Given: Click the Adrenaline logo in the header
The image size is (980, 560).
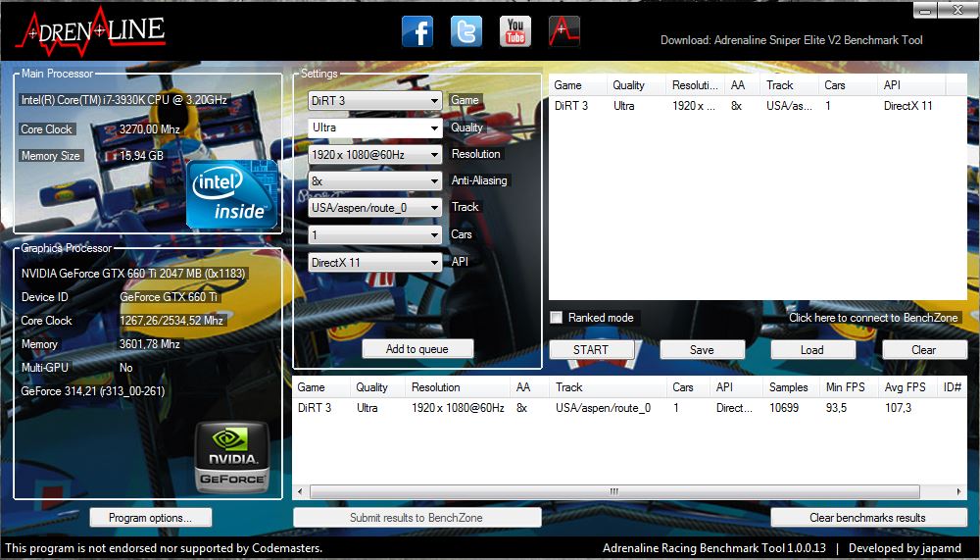Looking at the screenshot, I should coord(90,31).
